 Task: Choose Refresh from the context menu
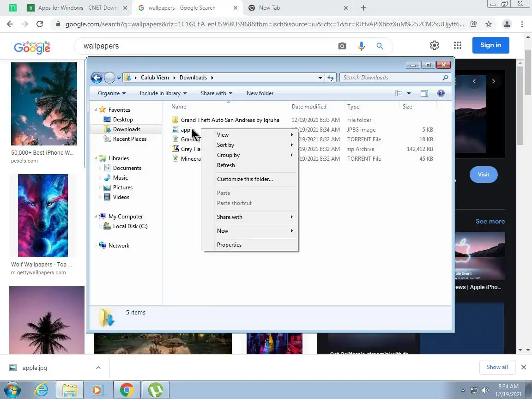pos(250,165)
